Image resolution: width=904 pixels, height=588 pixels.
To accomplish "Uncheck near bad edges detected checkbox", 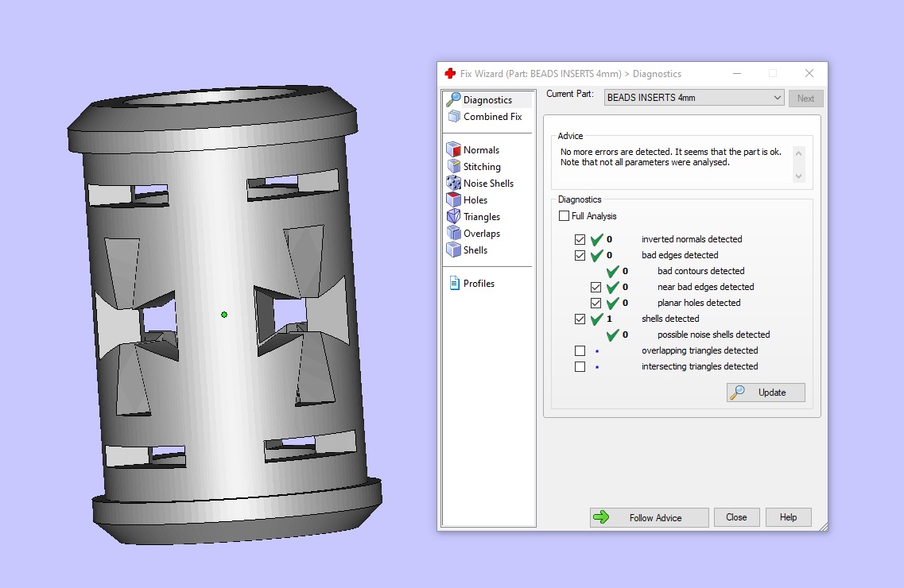I will [x=596, y=287].
